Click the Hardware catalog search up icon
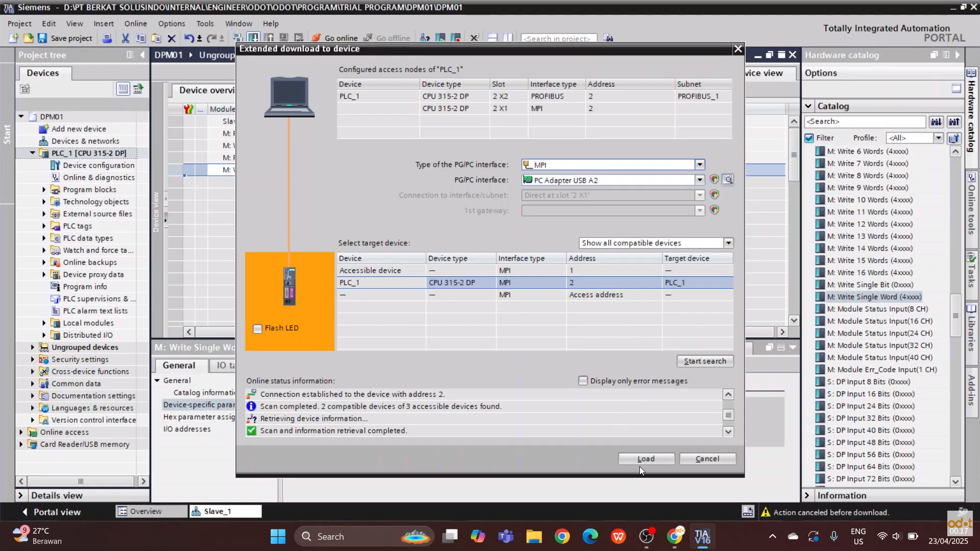 953,122
